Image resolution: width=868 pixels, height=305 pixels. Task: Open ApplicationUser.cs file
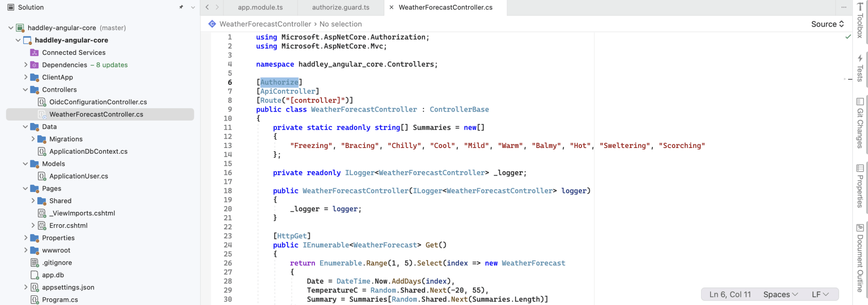78,176
